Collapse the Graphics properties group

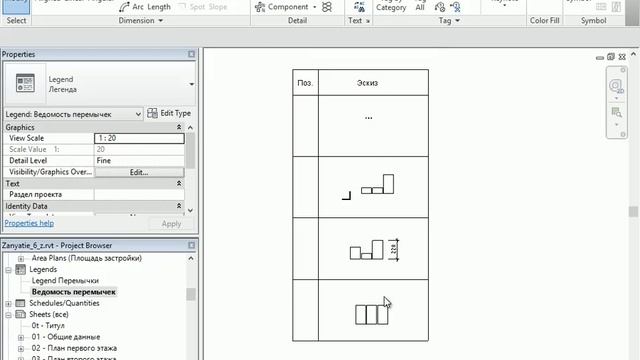point(179,127)
